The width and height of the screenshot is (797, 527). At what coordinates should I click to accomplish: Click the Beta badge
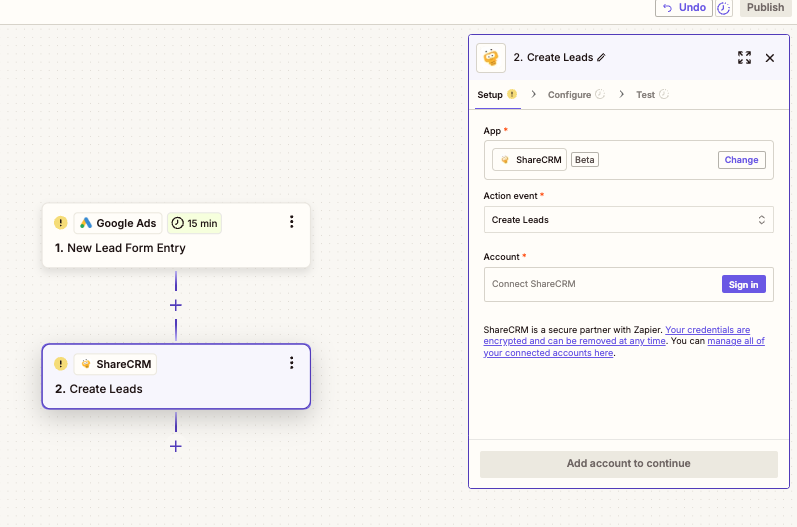point(585,160)
